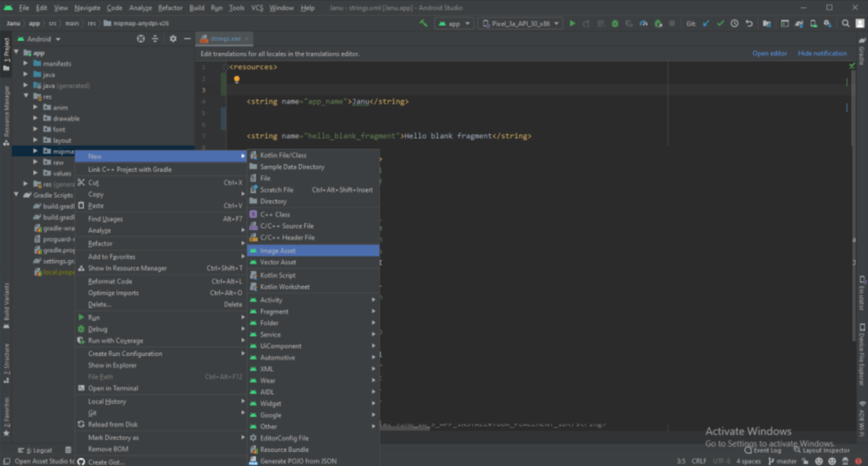Click the Open editor link

(x=770, y=53)
